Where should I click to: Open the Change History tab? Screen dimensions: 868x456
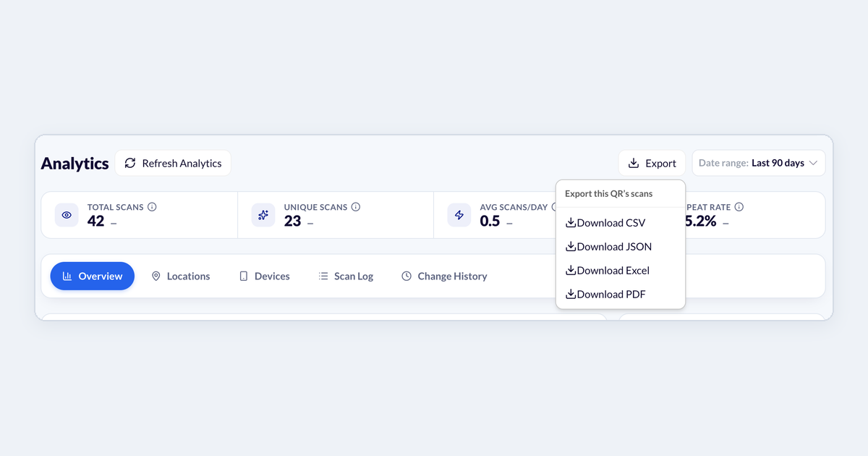[444, 276]
